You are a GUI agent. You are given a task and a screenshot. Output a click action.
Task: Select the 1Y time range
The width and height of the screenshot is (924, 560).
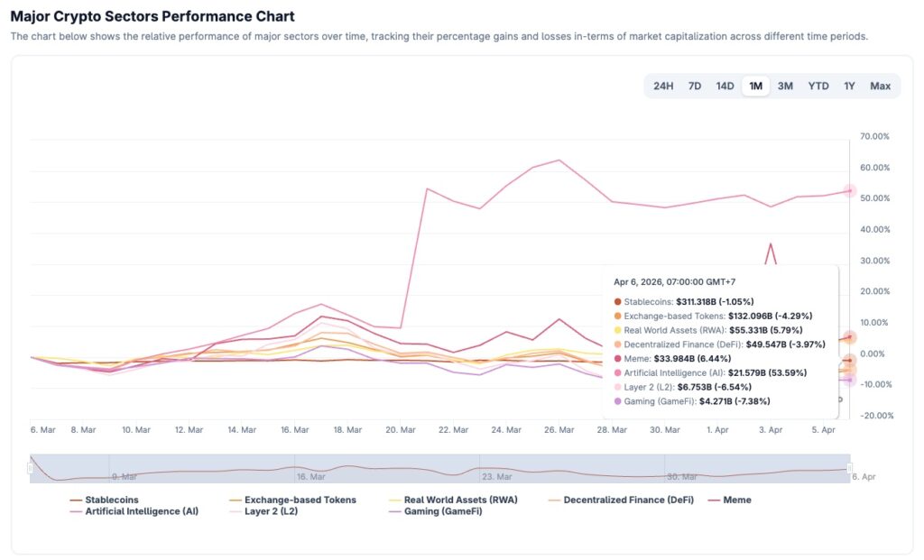point(849,86)
